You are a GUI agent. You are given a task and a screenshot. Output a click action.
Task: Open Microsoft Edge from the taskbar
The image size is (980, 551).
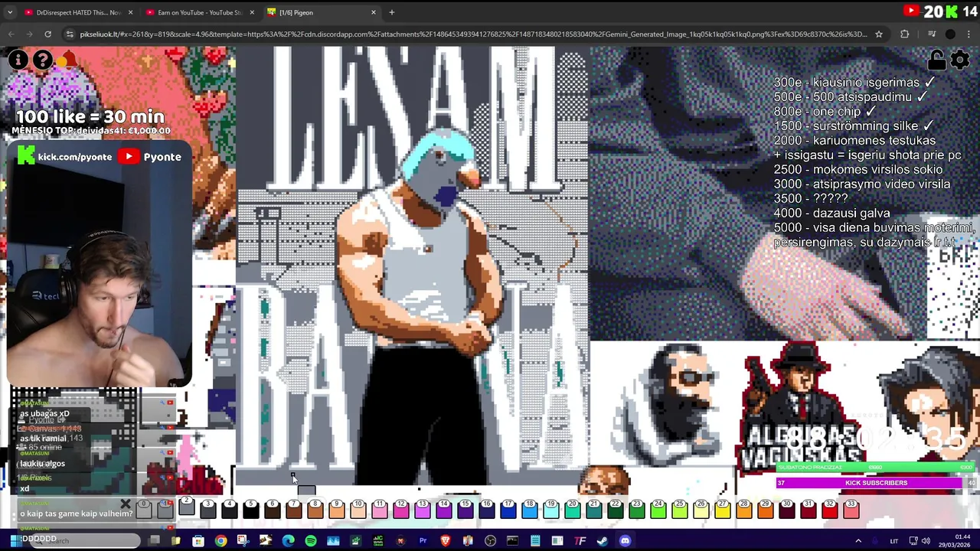coord(288,541)
